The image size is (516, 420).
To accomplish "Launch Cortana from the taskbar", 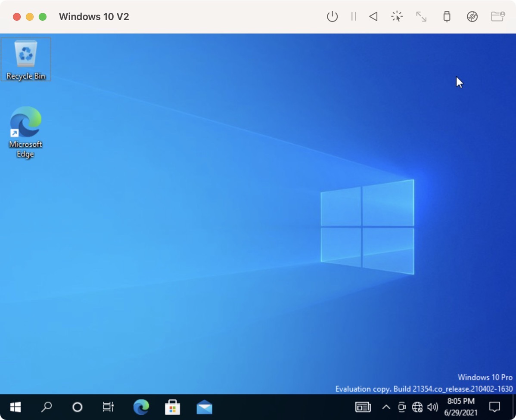I will click(78, 407).
